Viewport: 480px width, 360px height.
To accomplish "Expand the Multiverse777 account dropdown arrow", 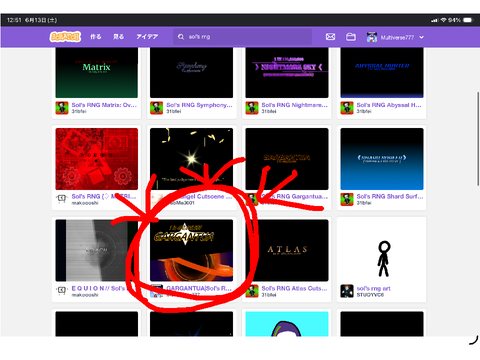I will point(422,37).
